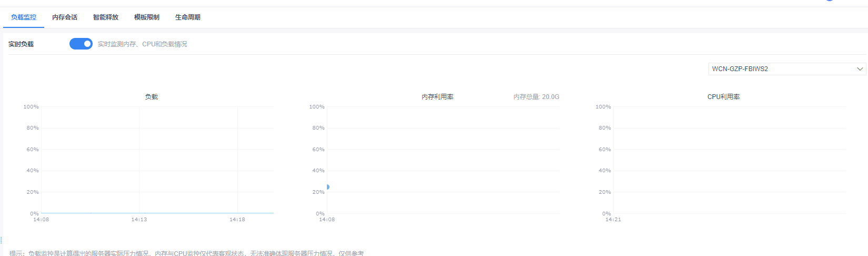Open the WCN-GZP-FBIWS2 server dropdown
The image size is (868, 256).
(787, 69)
